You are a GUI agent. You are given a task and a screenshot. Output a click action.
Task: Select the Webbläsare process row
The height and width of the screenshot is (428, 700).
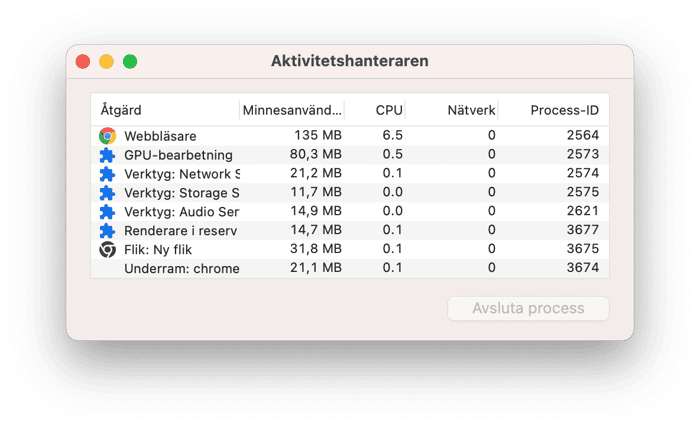click(x=350, y=136)
